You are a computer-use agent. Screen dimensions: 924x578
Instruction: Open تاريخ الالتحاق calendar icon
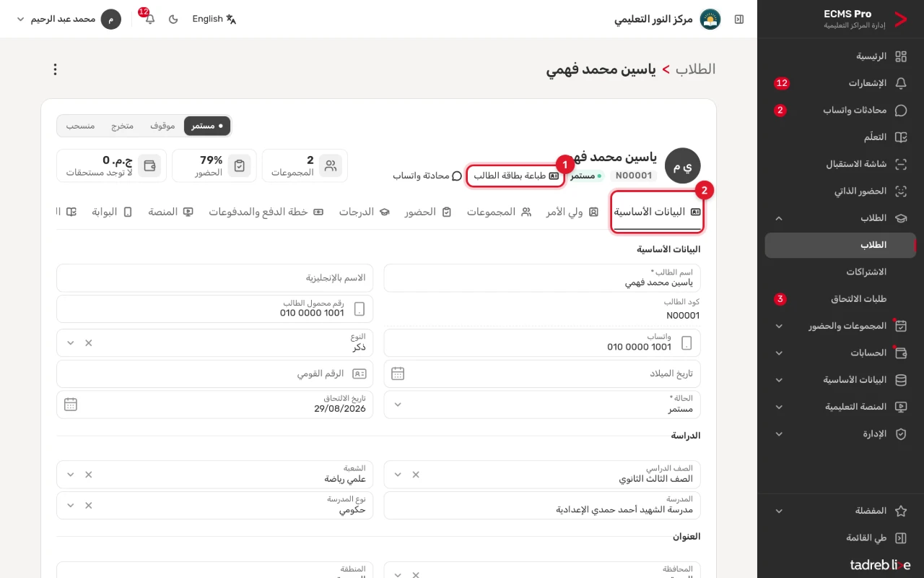(70, 405)
